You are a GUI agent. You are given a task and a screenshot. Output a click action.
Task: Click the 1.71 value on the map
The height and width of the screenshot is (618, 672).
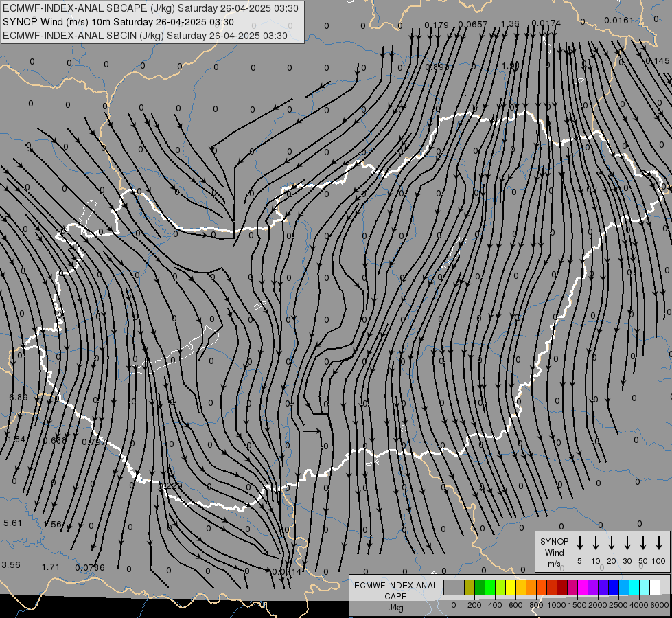(x=51, y=567)
